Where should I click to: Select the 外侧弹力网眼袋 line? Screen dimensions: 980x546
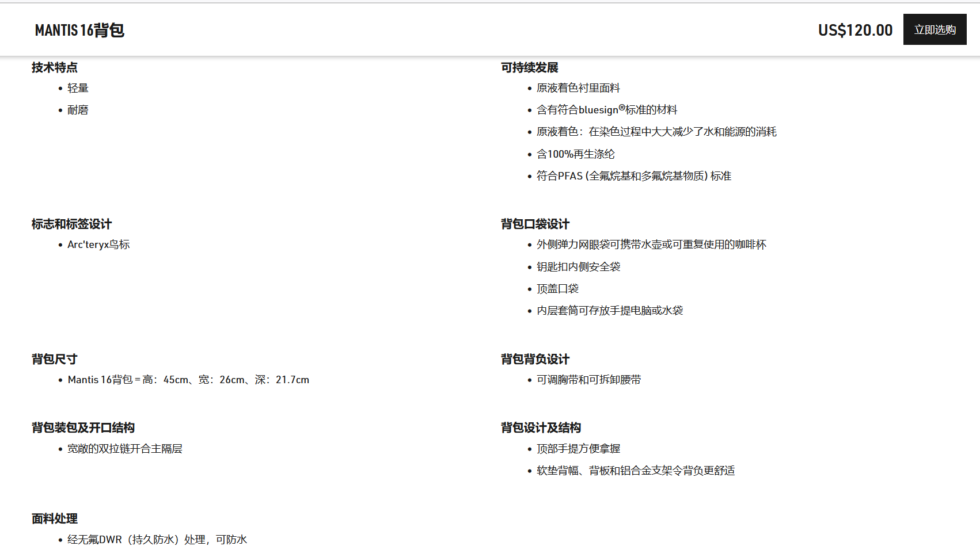pos(651,245)
